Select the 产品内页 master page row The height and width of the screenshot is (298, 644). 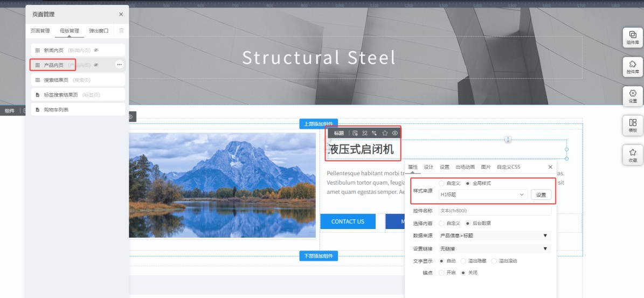click(x=78, y=65)
